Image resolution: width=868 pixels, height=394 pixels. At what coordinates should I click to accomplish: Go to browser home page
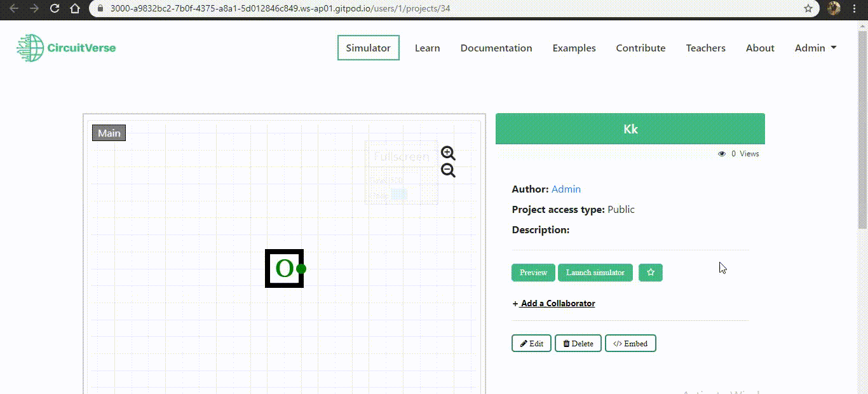(75, 9)
